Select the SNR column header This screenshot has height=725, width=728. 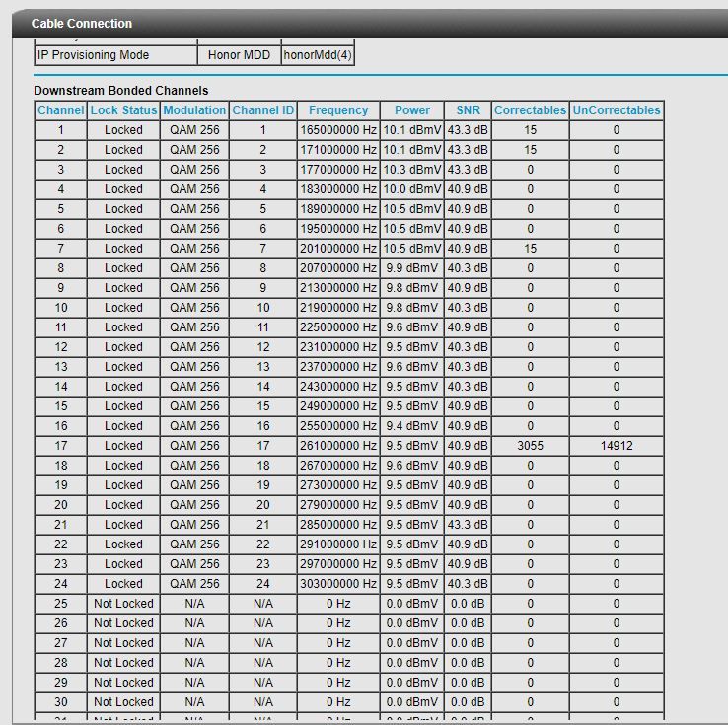click(x=468, y=110)
